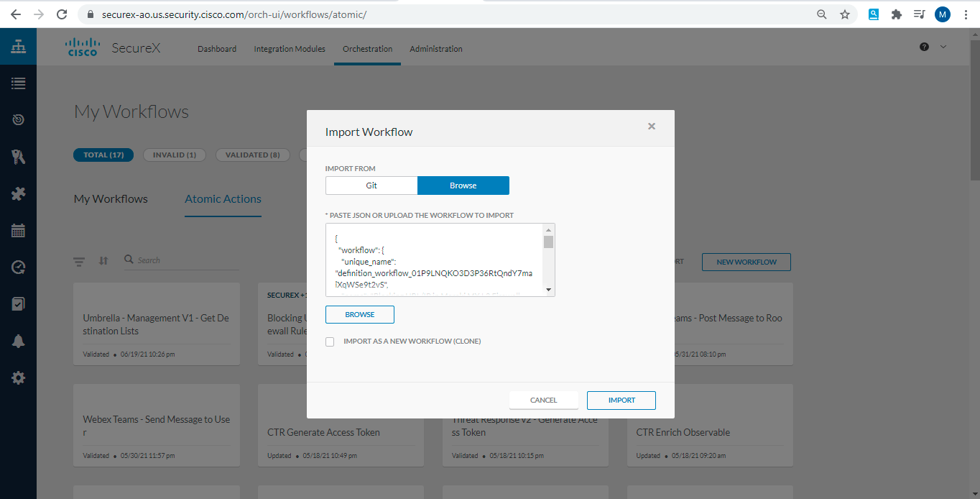Filter by TOTAL (17) pill
This screenshot has height=499, width=980.
pos(103,155)
